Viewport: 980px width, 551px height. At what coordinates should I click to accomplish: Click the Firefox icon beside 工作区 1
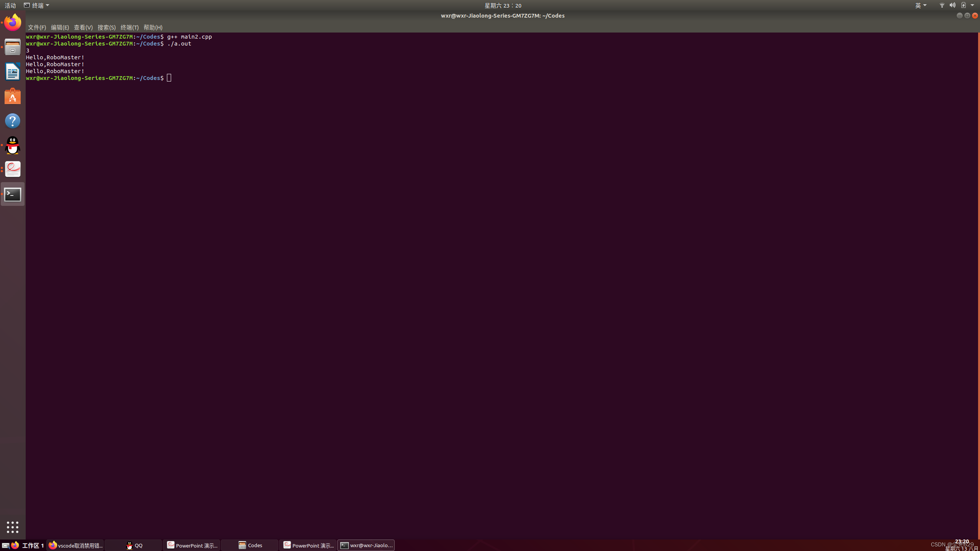click(15, 545)
